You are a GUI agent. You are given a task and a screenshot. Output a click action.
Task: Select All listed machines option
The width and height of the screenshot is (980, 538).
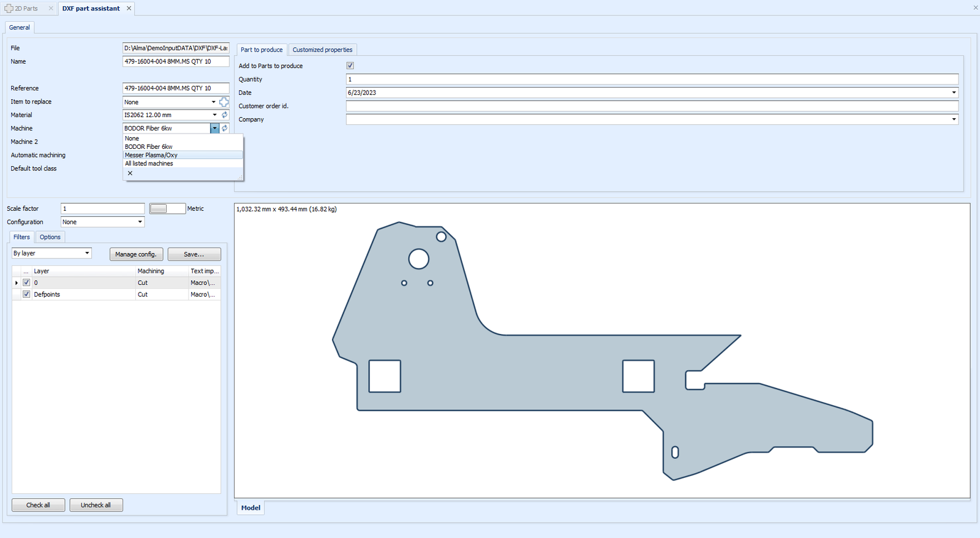click(x=183, y=164)
